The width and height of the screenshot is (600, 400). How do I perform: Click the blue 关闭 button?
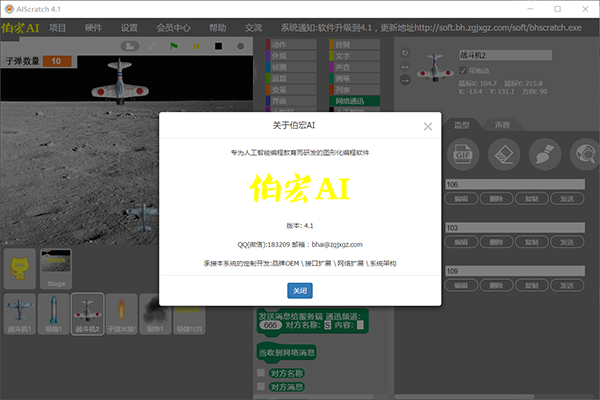coord(300,290)
